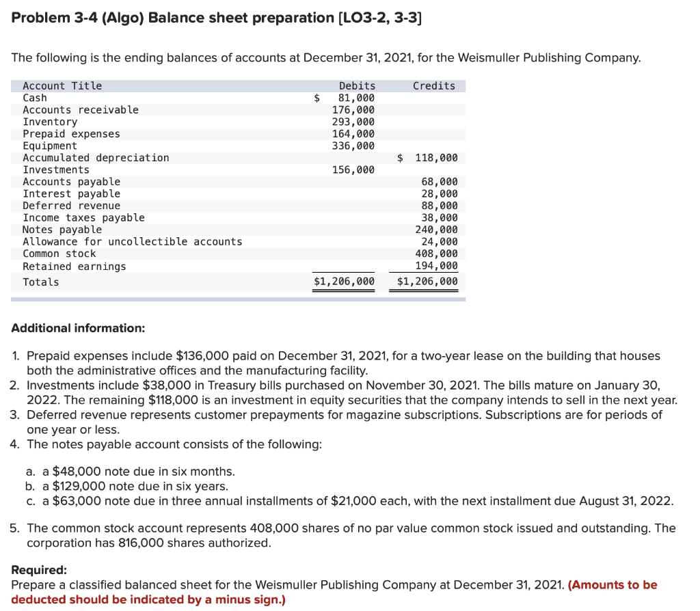Viewport: 700px width, 611px height.
Task: Select the Investments row
Action: tap(55, 169)
